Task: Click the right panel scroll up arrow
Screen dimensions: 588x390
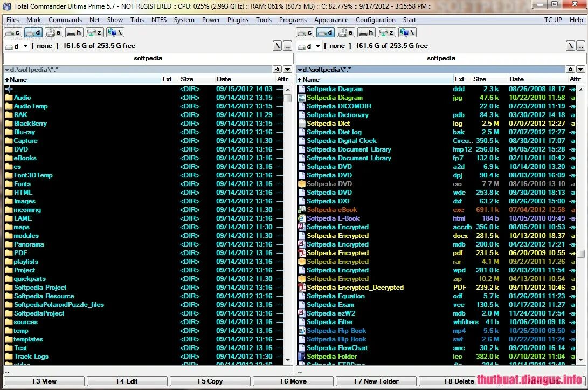Action: [580, 90]
